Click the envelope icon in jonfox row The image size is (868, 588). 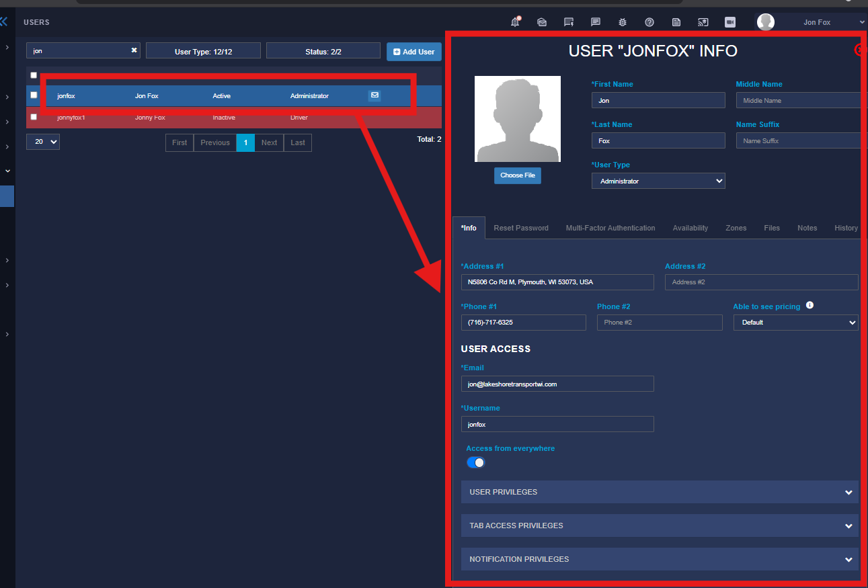pyautogui.click(x=375, y=95)
